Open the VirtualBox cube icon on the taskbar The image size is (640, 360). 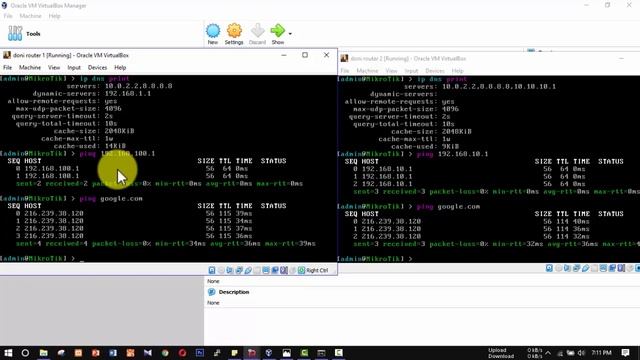[269, 353]
